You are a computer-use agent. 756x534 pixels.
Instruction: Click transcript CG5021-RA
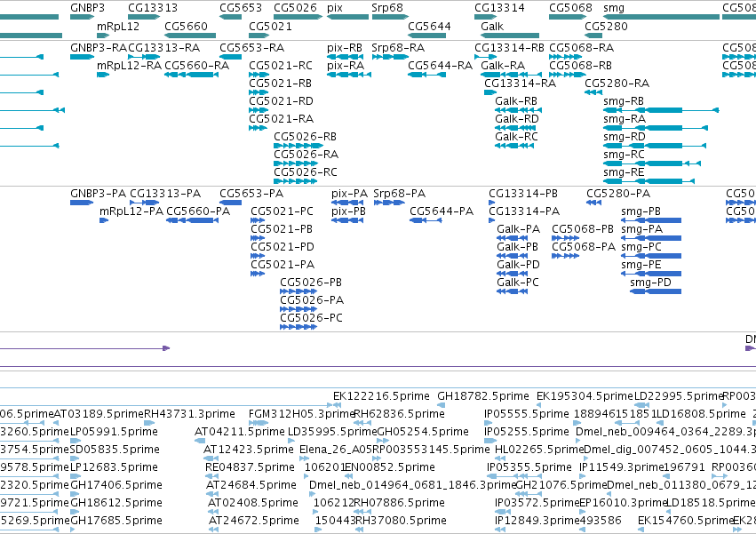[258, 128]
